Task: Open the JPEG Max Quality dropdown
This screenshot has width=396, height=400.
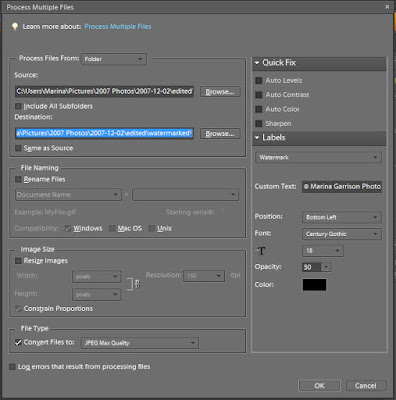Action: pyautogui.click(x=140, y=343)
